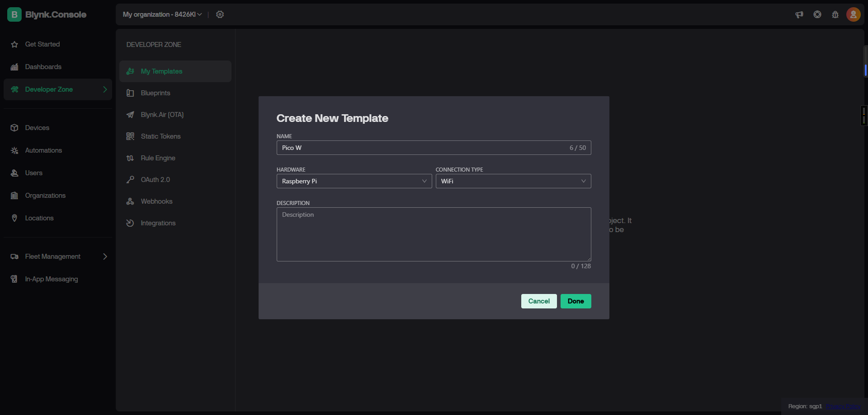Open the My organization dropdown
The image size is (868, 415).
pos(162,14)
